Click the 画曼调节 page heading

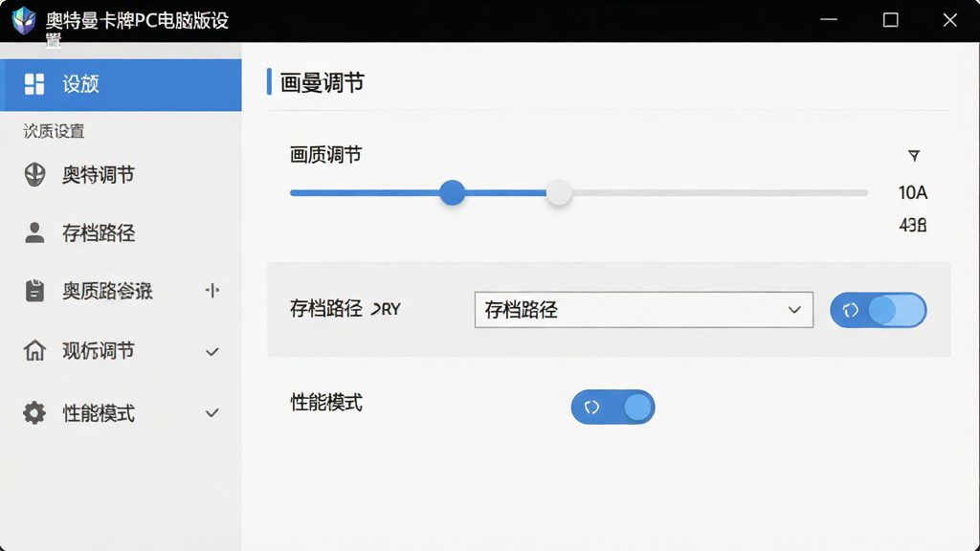click(x=322, y=82)
